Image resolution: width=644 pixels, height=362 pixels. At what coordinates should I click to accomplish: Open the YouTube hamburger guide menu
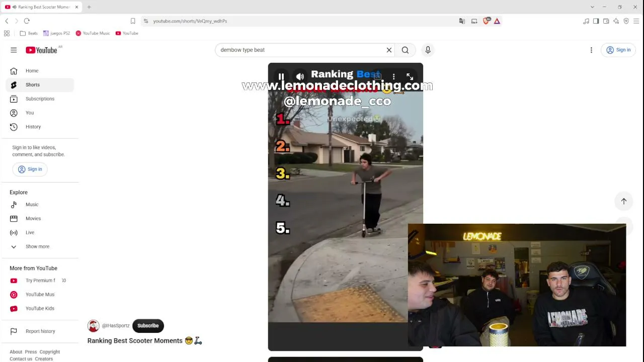pyautogui.click(x=14, y=50)
